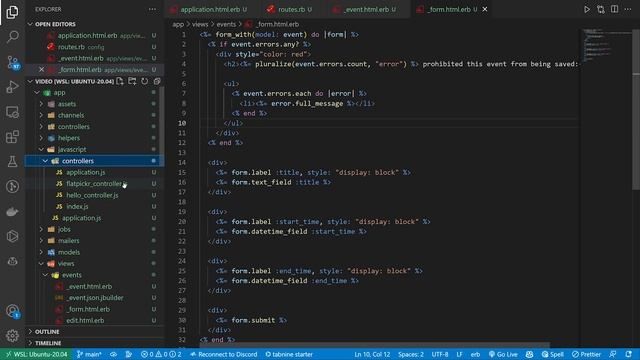640x360 pixels.
Task: Open Source Control view
Action: pyautogui.click(x=12, y=62)
